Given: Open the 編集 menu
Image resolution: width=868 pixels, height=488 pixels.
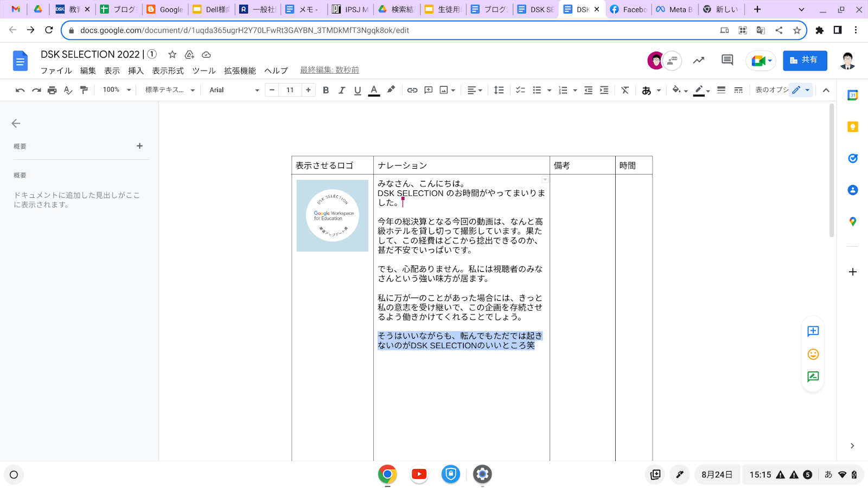Looking at the screenshot, I should pyautogui.click(x=88, y=70).
